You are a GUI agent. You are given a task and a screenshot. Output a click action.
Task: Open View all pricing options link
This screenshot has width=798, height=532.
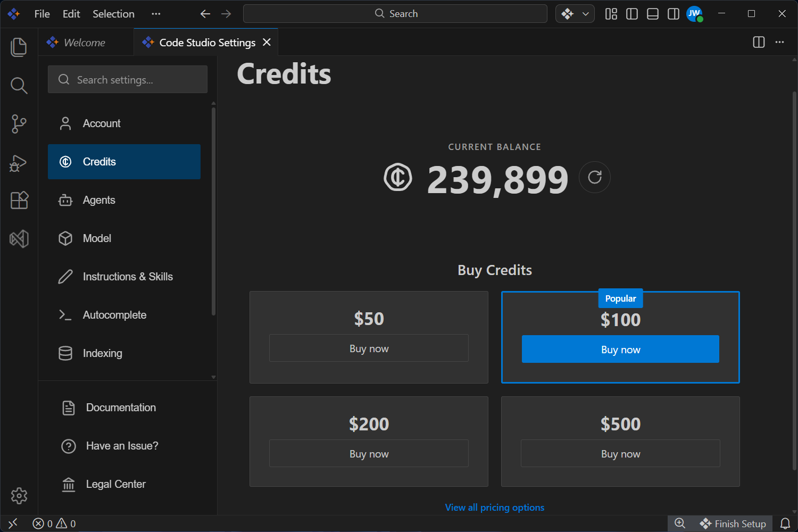pos(495,508)
